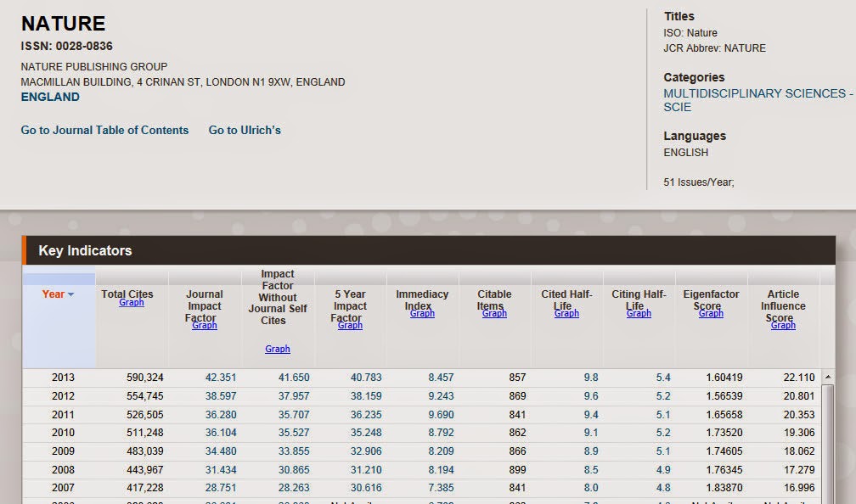This screenshot has width=856, height=504.
Task: Open Graph link under Cited Half-Life
Action: coord(566,313)
